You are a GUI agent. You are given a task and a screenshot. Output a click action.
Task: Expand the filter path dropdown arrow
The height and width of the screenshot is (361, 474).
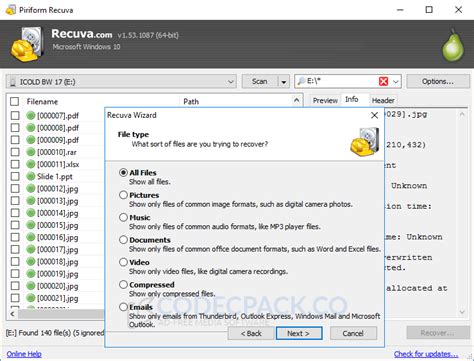click(x=396, y=81)
